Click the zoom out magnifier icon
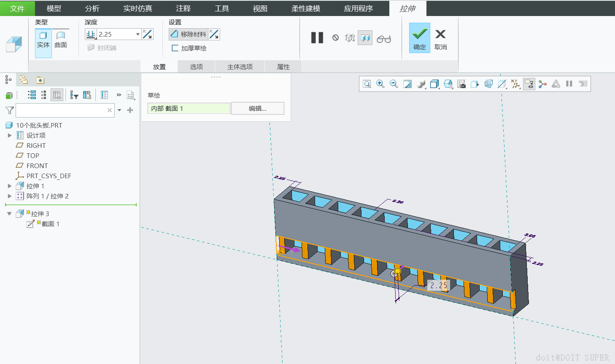The width and height of the screenshot is (615, 364). click(x=394, y=84)
